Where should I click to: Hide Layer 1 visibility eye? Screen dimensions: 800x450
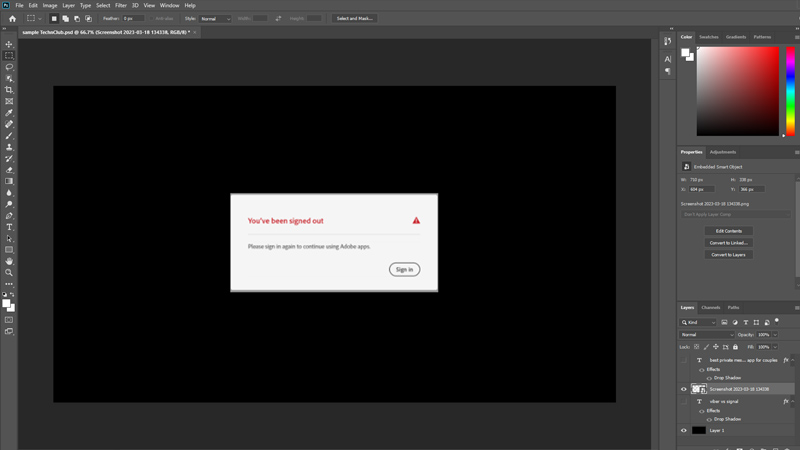(684, 431)
